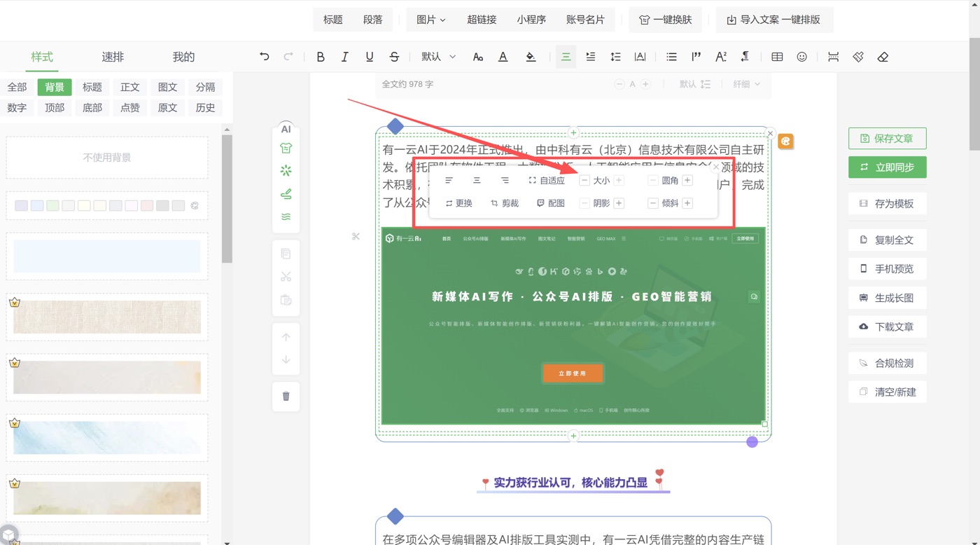Viewport: 980px width, 545px height.
Task: Open custom color palette in swatch row
Action: [195, 206]
